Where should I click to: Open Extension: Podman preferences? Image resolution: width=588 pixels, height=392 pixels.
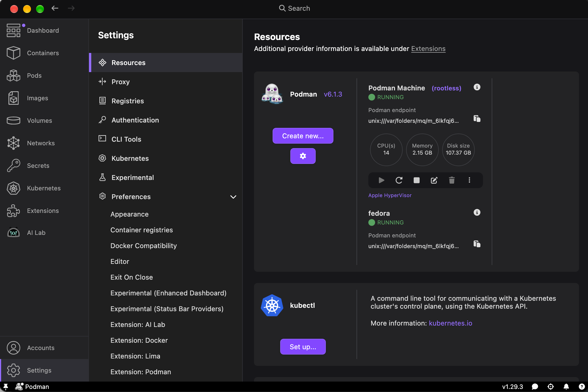coord(166,372)
